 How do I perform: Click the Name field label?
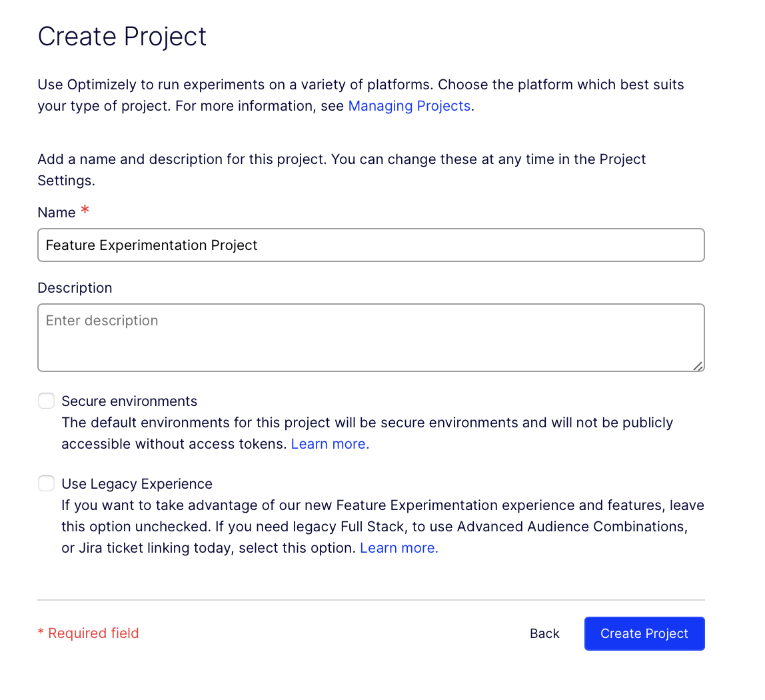pos(57,212)
